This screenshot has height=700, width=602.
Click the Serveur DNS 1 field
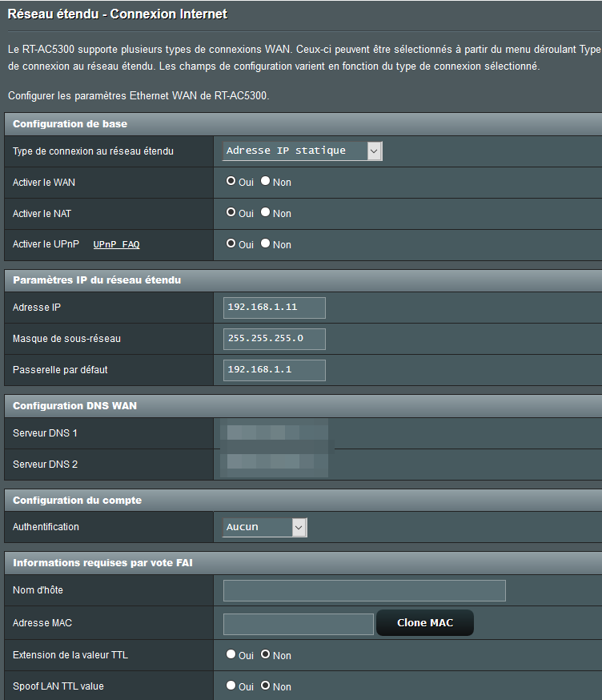pyautogui.click(x=275, y=432)
